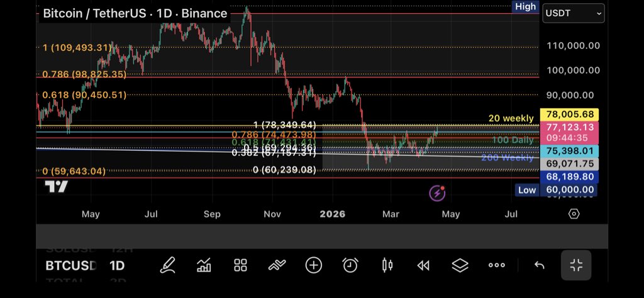Tap the TradingView logo on chart
Image resolution: width=644 pixels, height=298 pixels.
(x=56, y=187)
